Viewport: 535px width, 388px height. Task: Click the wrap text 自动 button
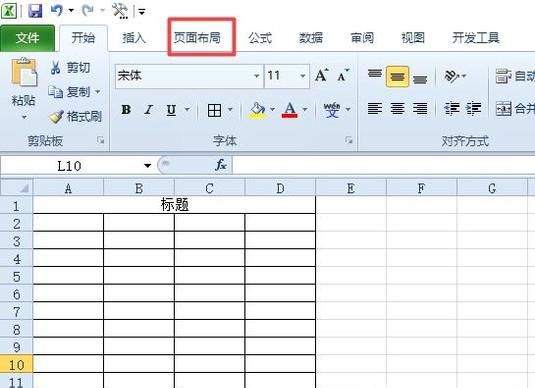[x=515, y=76]
